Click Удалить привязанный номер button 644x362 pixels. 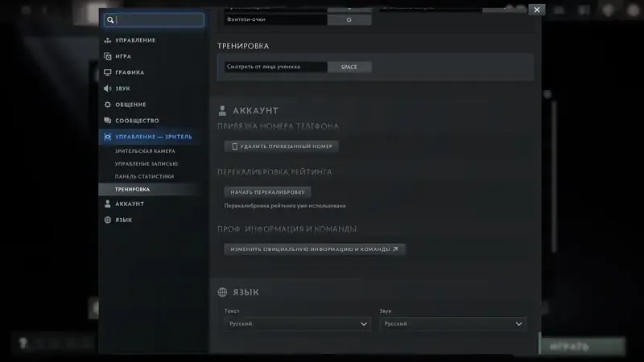tap(281, 146)
